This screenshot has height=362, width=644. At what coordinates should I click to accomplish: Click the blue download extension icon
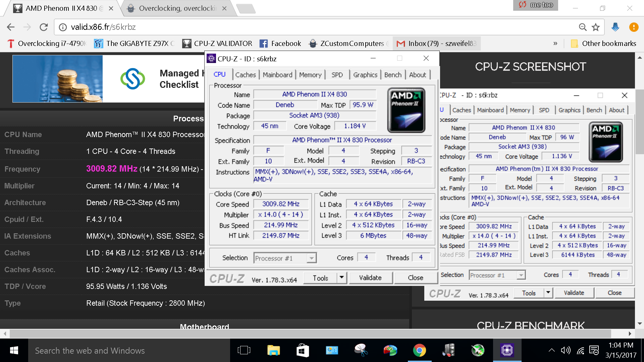click(x=615, y=27)
